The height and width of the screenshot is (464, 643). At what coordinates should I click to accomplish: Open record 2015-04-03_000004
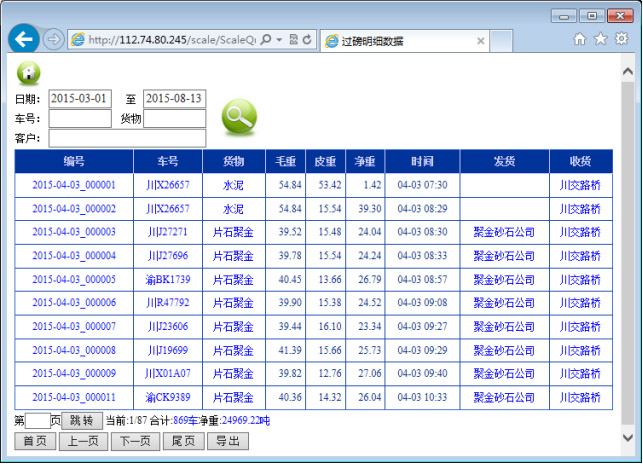74,256
